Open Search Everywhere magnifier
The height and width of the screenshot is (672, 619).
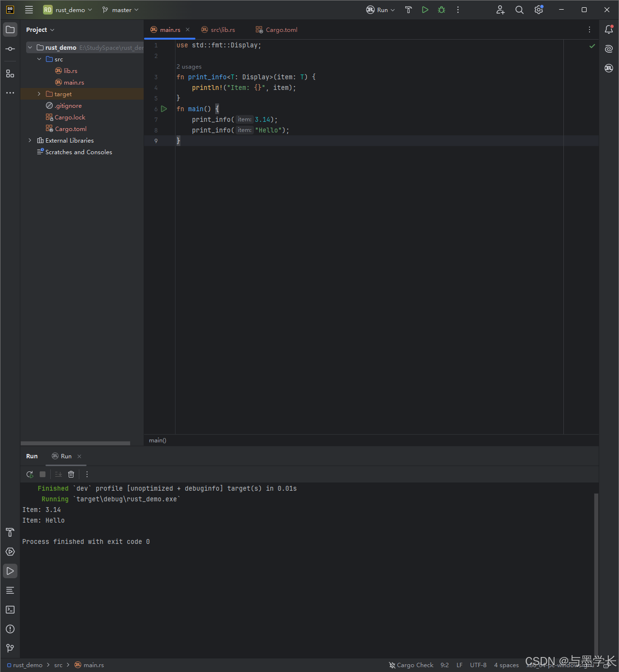519,10
